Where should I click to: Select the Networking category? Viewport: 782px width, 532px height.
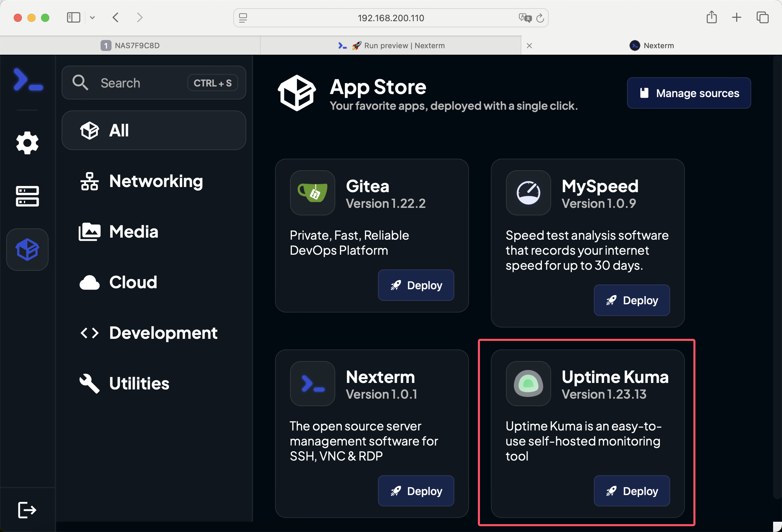[154, 181]
